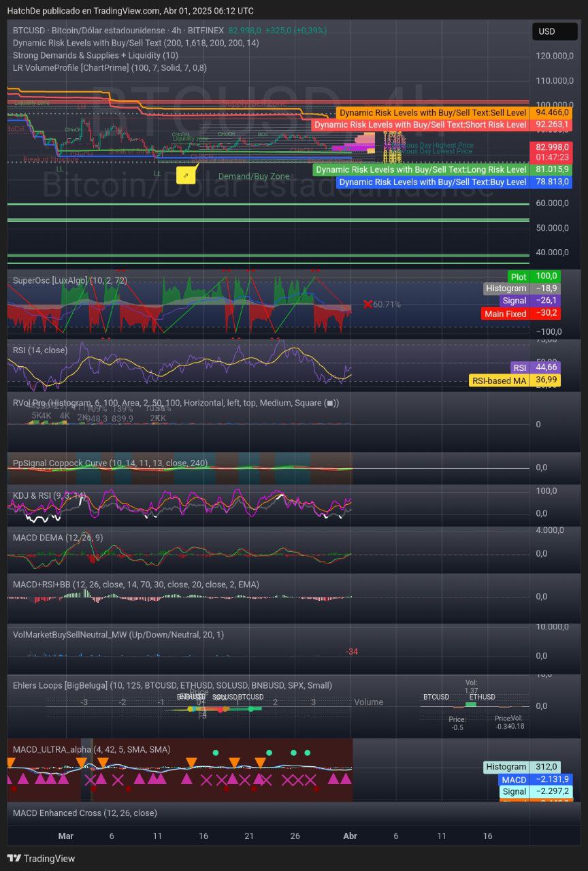The image size is (588, 871).
Task: Select the Strong Demands & Supplies indicator legend
Action: (x=95, y=55)
